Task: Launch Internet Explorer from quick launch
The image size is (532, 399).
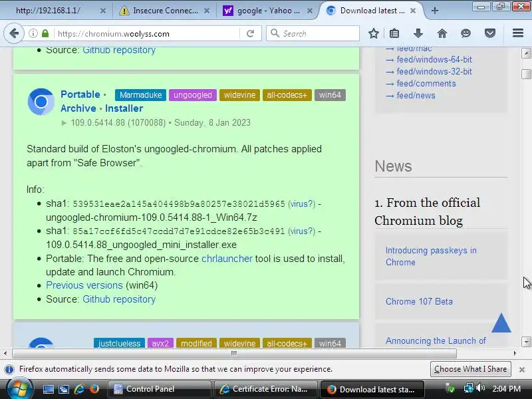Action: coord(79,389)
